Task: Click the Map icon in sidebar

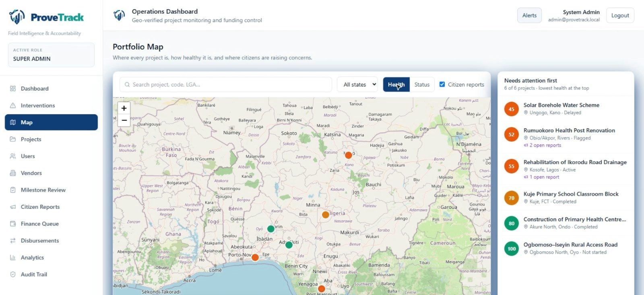Action: click(13, 122)
